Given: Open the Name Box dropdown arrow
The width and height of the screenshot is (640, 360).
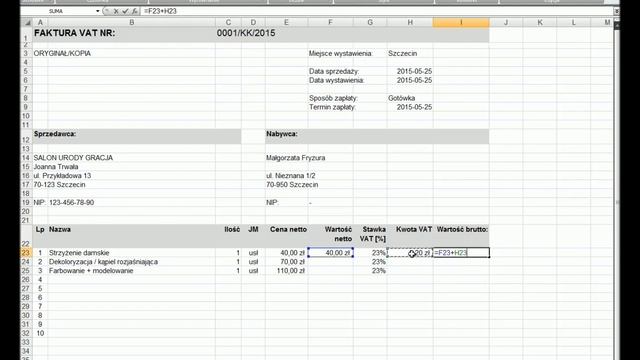Looking at the screenshot, I should click(98, 11).
